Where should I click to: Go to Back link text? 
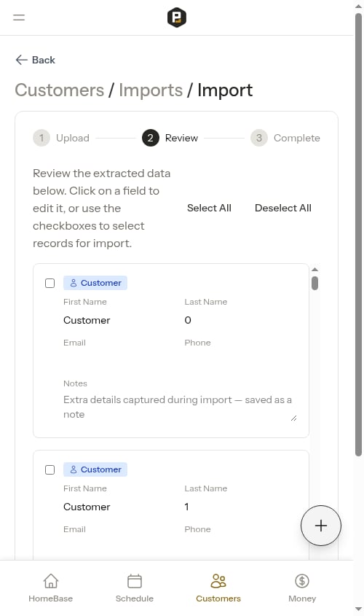point(43,60)
